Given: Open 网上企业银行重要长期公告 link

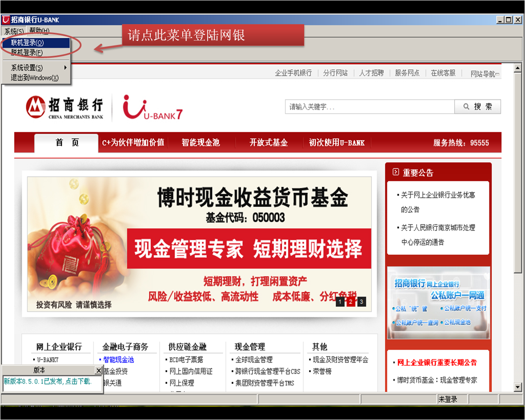Looking at the screenshot, I should (x=437, y=362).
